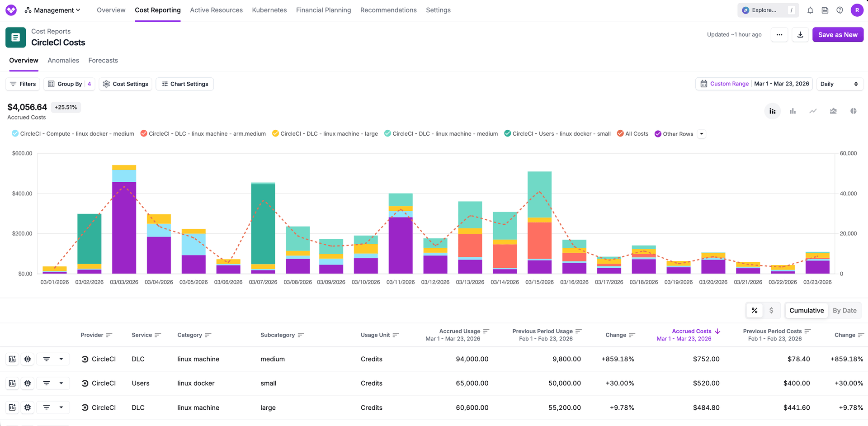Click the notifications bell icon
The image size is (868, 426).
810,10
